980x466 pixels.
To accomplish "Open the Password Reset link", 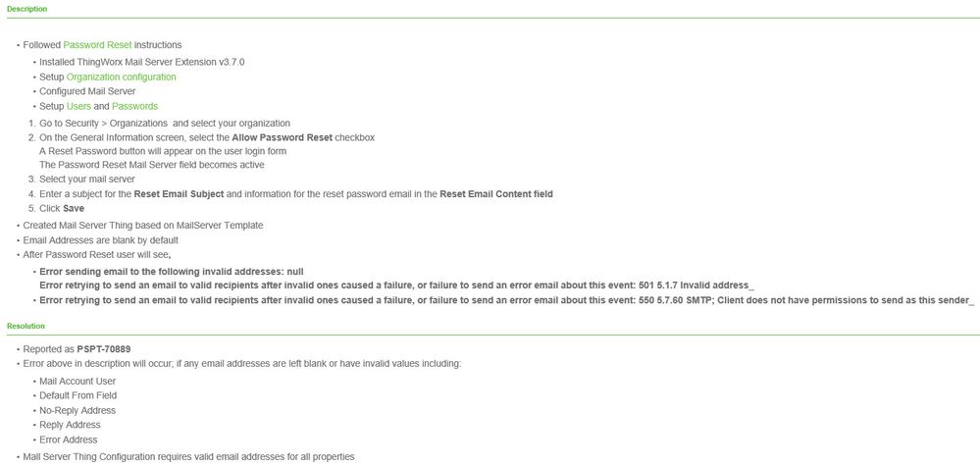I will click(x=97, y=45).
